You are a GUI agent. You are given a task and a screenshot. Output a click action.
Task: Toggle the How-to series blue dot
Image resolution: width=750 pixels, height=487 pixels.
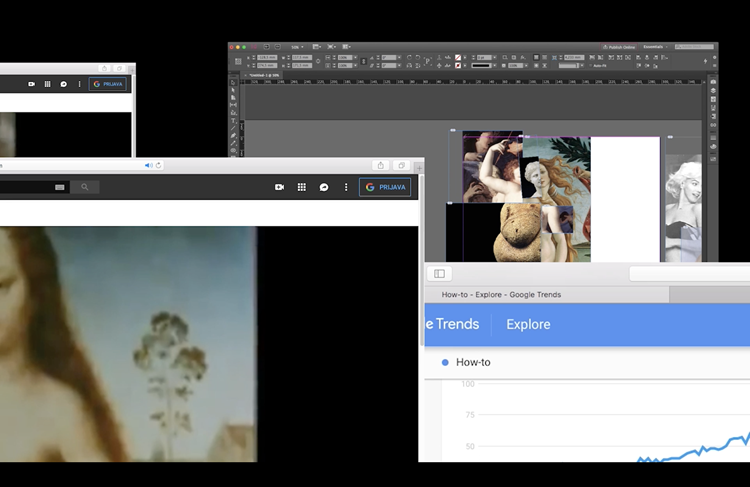[x=445, y=362]
